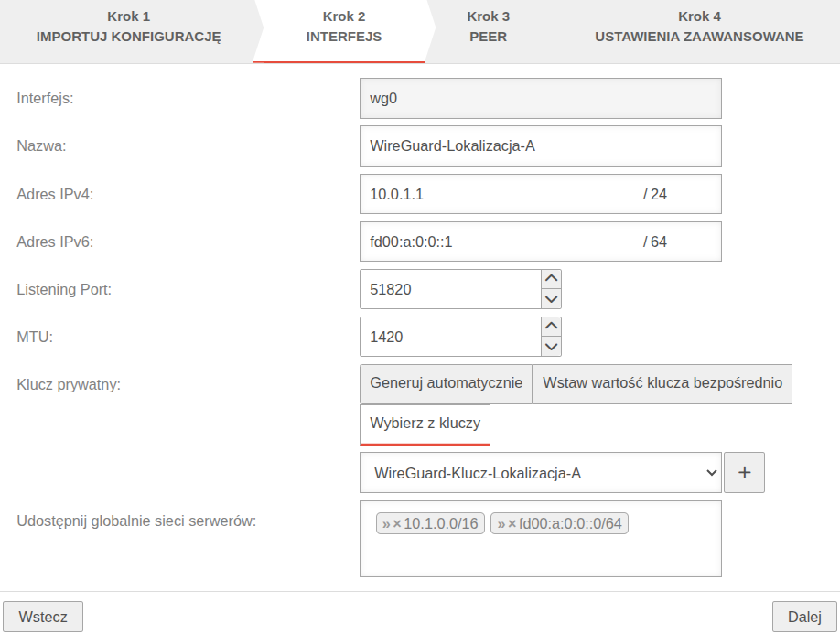Click the Adres IPv4 label

coord(55,194)
